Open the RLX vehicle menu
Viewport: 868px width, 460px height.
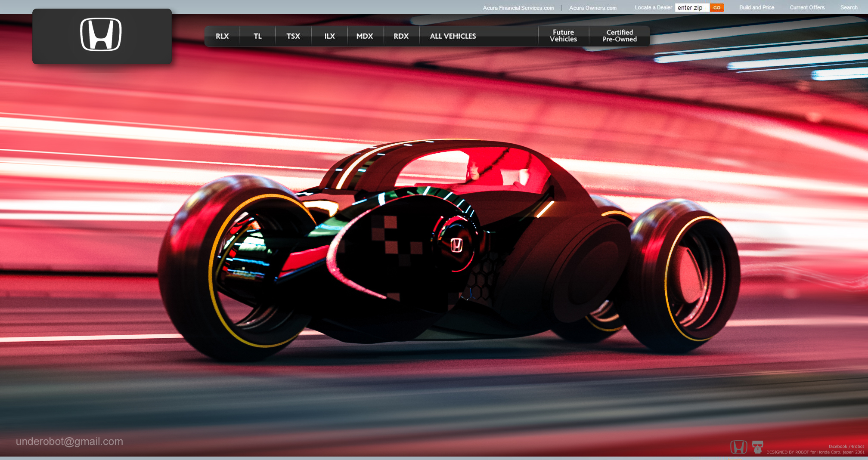[222, 36]
